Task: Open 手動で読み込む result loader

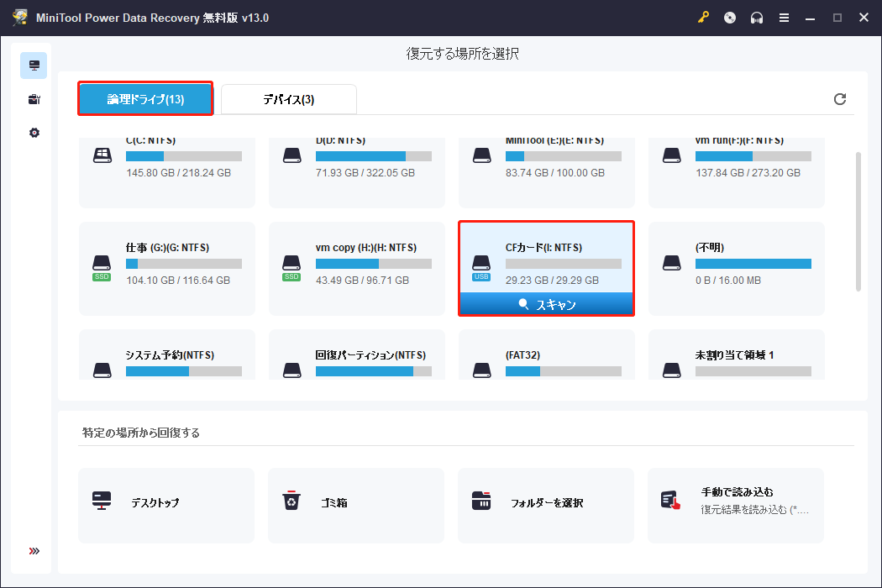Action: [x=736, y=506]
